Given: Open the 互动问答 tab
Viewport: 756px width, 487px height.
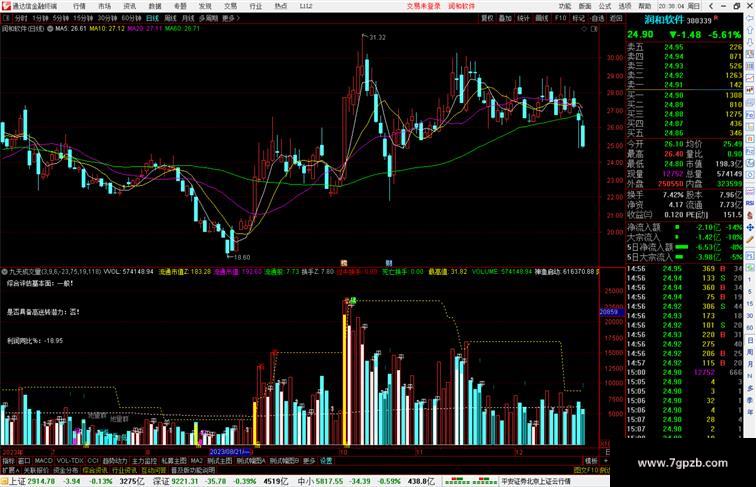Looking at the screenshot, I should pyautogui.click(x=154, y=470).
